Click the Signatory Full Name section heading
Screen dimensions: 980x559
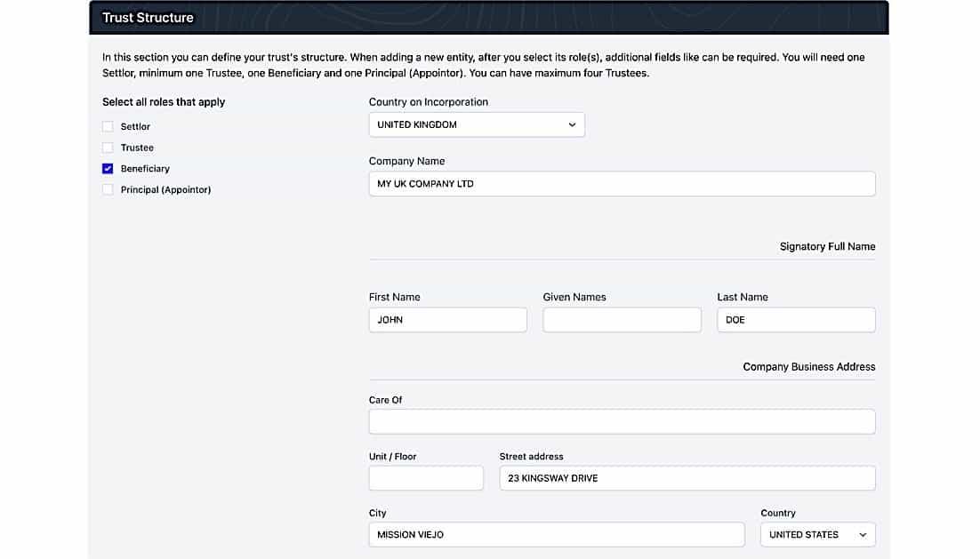[827, 246]
